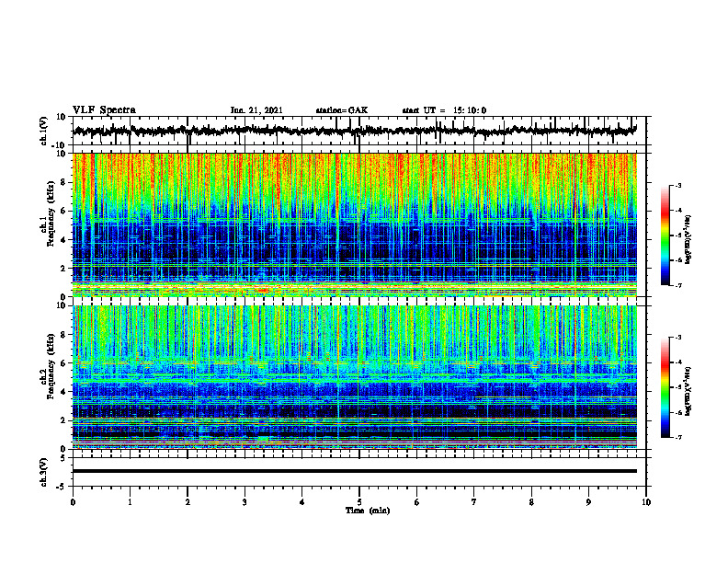Click time axis tick label "2"
728x563 pixels.
click(188, 502)
